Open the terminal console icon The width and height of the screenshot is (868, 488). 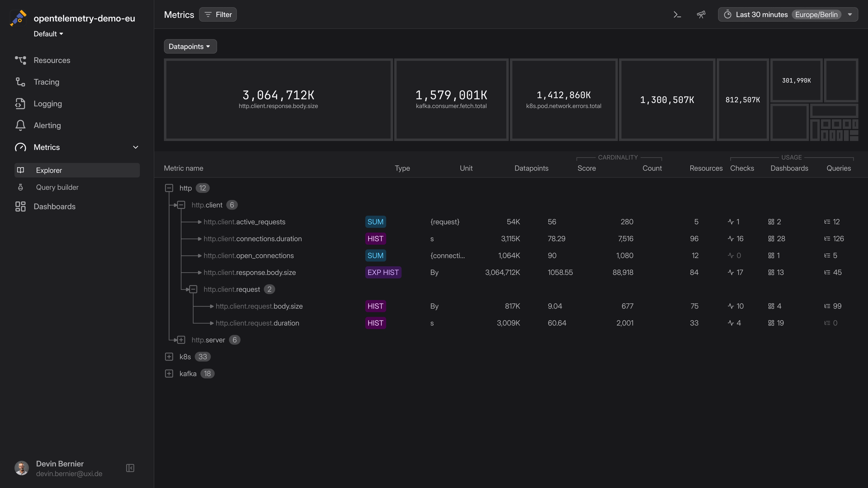pos(677,14)
